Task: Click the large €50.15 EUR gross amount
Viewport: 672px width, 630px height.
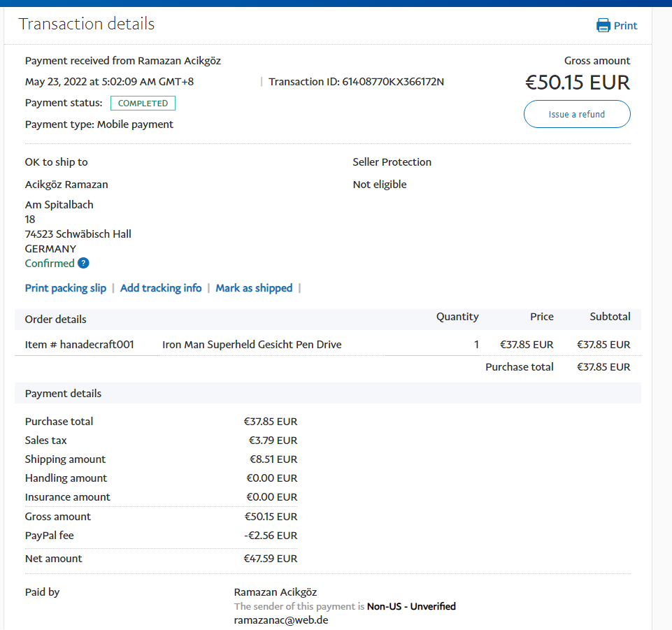Action: [578, 83]
